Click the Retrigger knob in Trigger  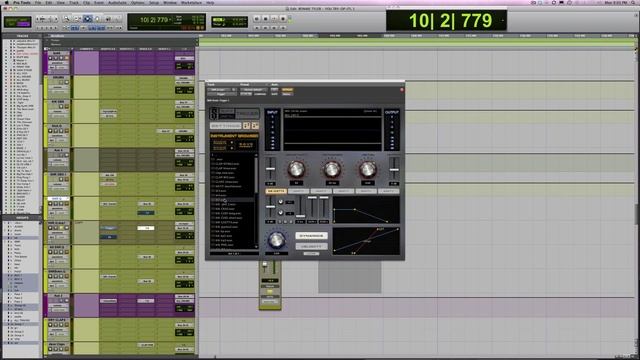coord(332,169)
